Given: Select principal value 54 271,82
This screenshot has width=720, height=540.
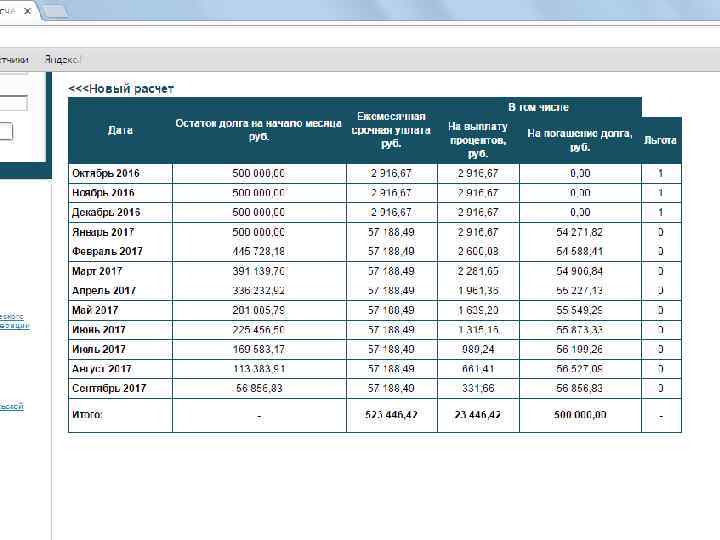Looking at the screenshot, I should [579, 232].
